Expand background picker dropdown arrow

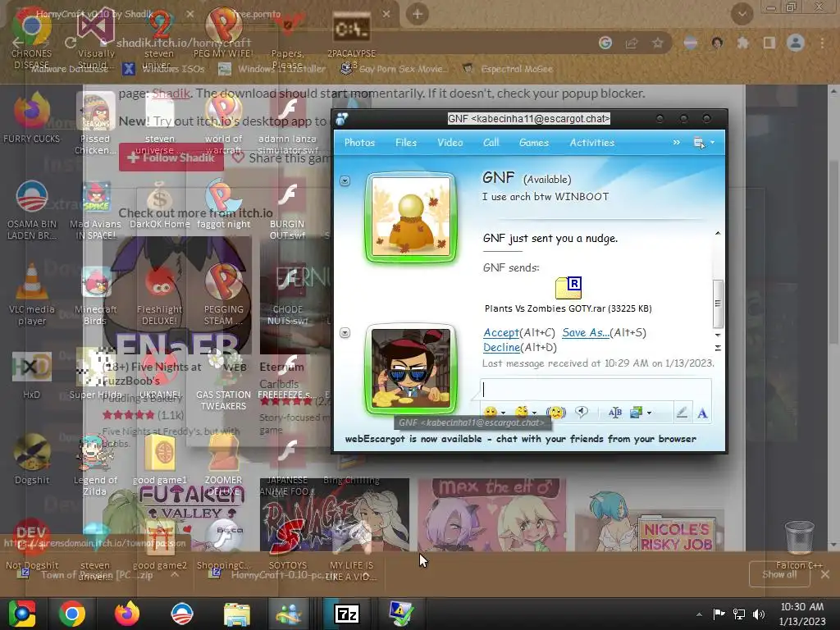coord(650,413)
